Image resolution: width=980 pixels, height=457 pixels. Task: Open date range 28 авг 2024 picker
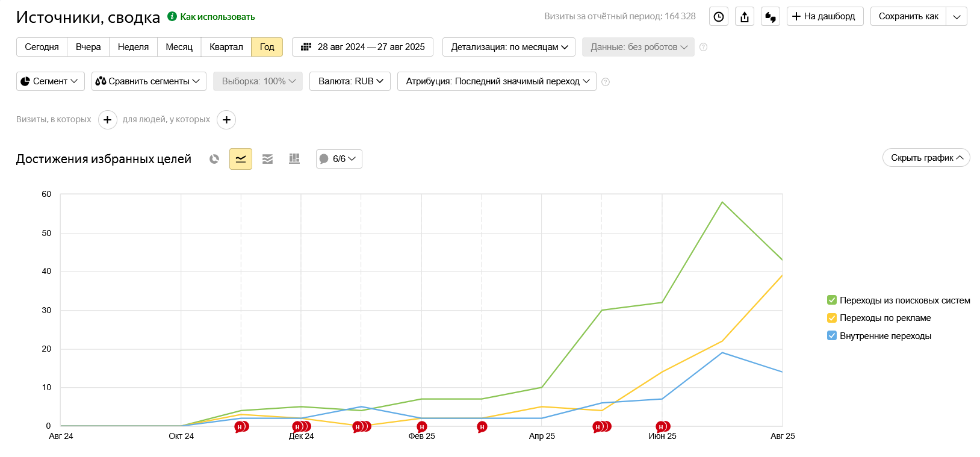point(362,47)
